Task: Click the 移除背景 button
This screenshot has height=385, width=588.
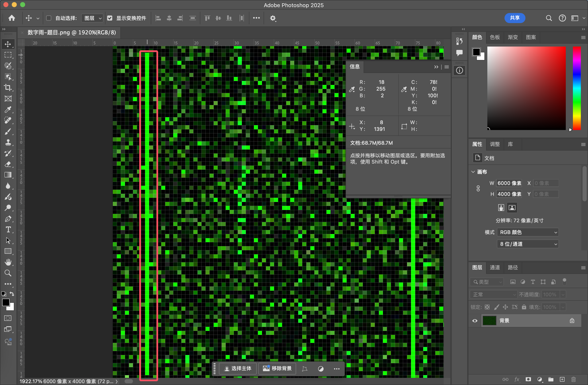Action: click(x=277, y=369)
